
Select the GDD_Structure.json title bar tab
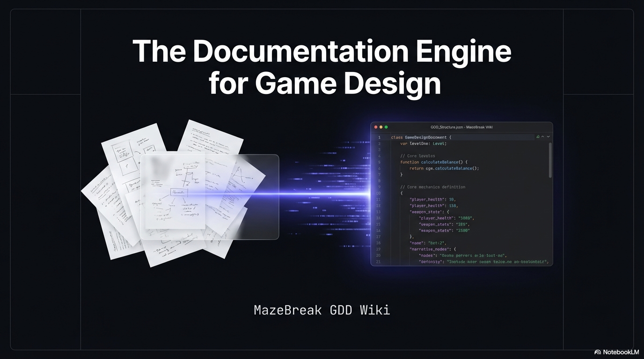(x=445, y=127)
